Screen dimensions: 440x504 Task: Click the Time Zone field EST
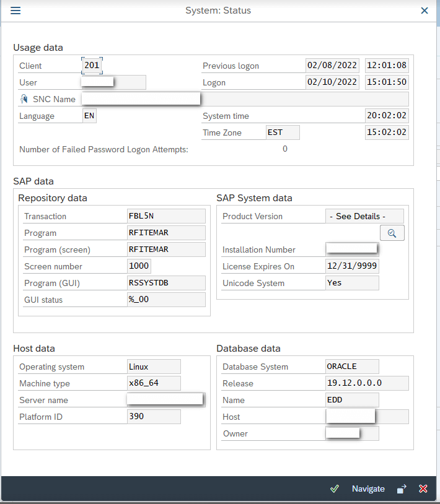coord(283,133)
